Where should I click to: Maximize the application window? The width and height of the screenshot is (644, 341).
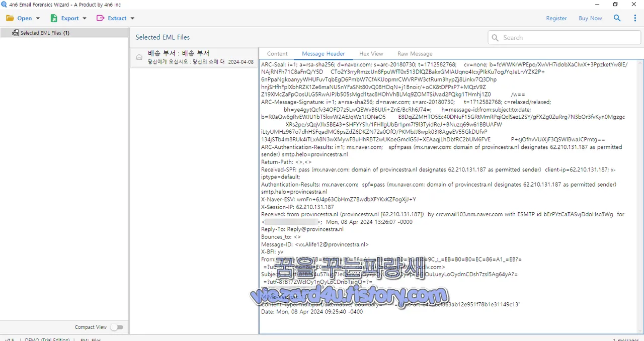pyautogui.click(x=615, y=5)
